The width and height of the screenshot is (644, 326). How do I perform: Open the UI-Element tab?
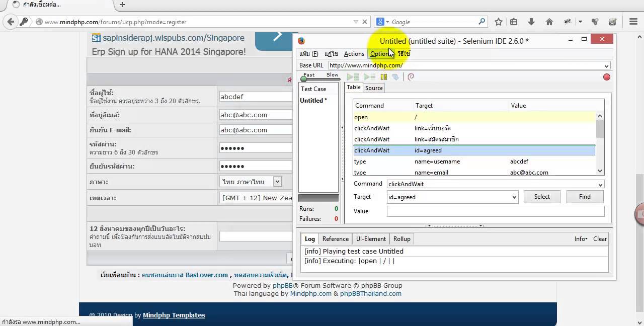point(371,239)
